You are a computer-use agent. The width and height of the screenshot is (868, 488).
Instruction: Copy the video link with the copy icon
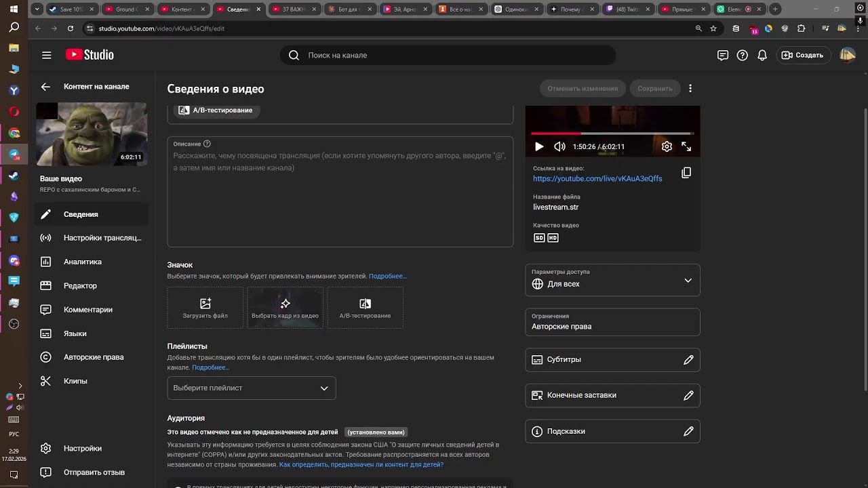point(686,173)
